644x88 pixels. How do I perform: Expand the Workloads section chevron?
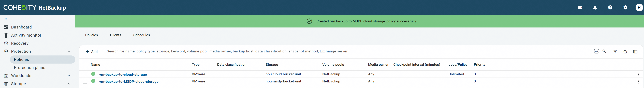coord(69,76)
